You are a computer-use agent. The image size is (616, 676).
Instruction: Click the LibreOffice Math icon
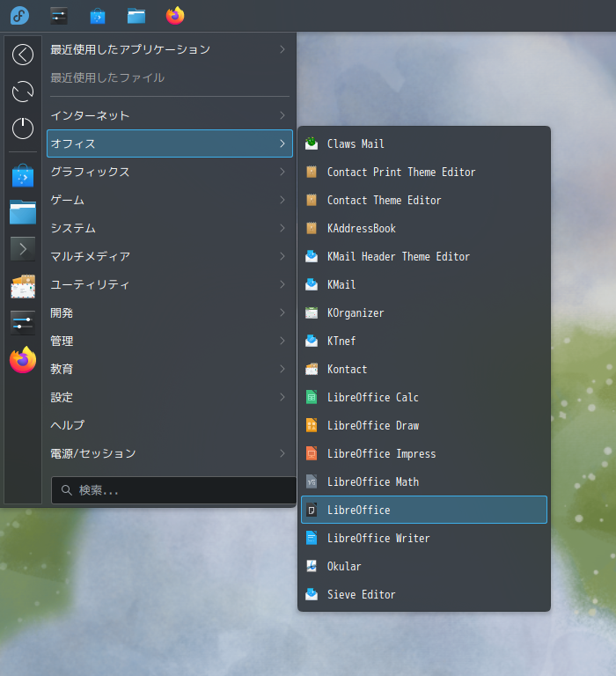pyautogui.click(x=312, y=481)
